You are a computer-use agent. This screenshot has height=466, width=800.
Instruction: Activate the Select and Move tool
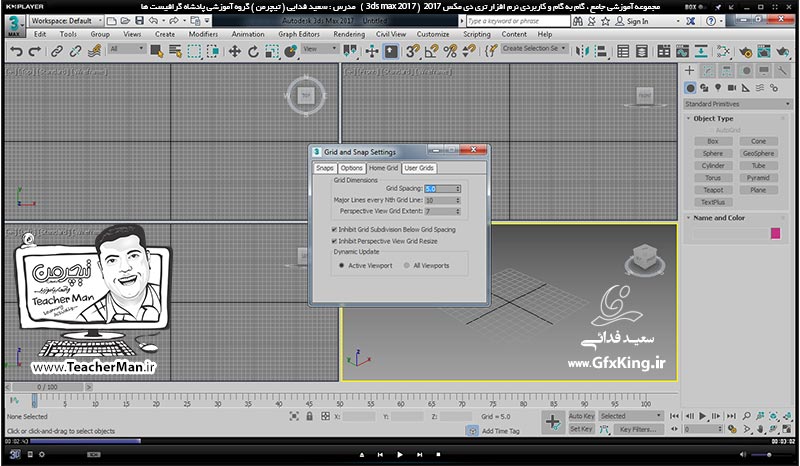(x=235, y=51)
